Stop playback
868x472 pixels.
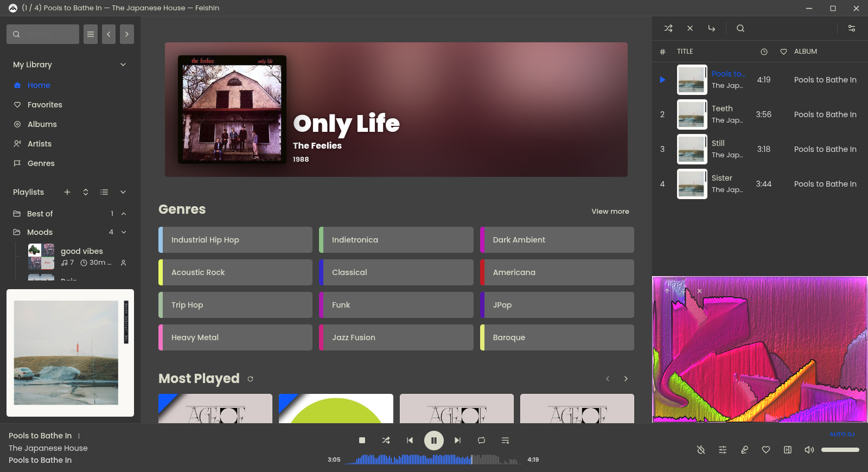(x=362, y=441)
